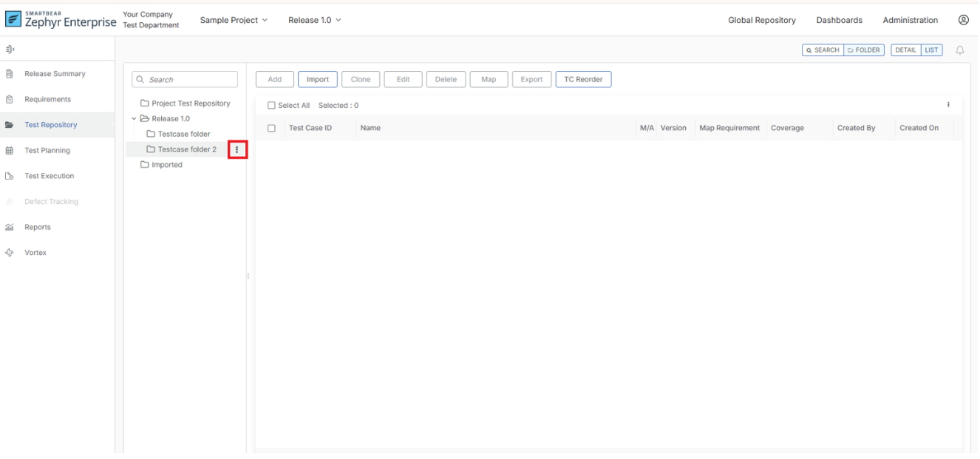
Task: Click the notification bell icon
Action: [960, 50]
